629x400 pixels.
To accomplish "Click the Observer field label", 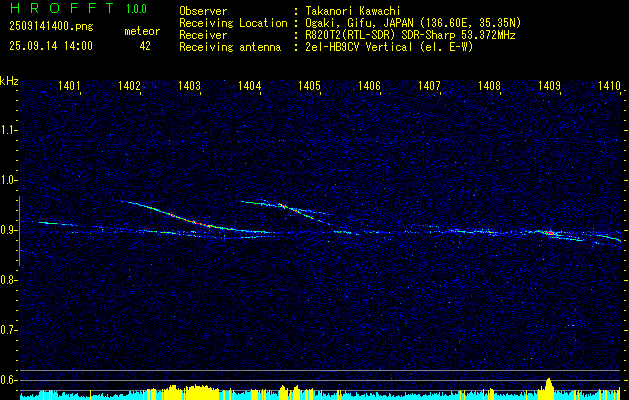I will pos(203,11).
